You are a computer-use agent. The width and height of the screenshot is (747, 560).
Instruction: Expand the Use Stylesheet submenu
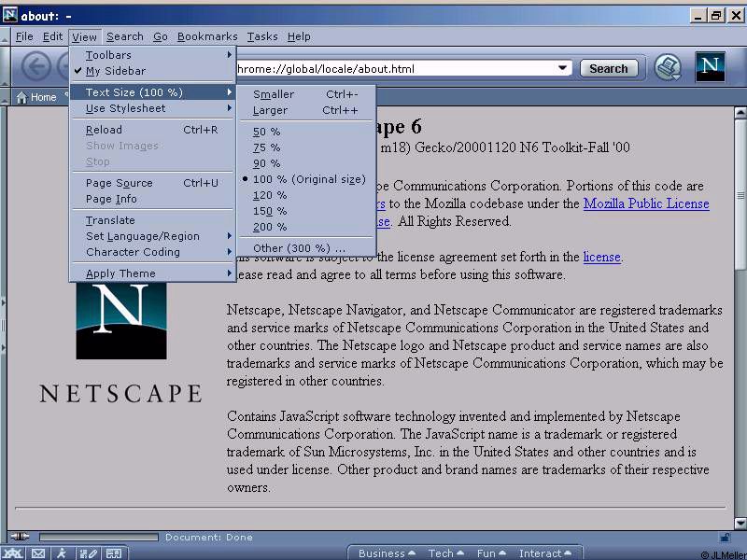[153, 108]
